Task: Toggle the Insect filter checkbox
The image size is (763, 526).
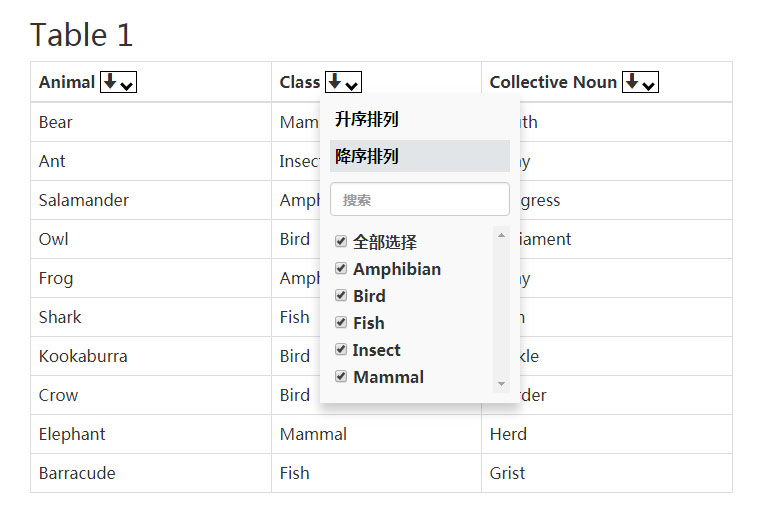Action: [x=341, y=350]
